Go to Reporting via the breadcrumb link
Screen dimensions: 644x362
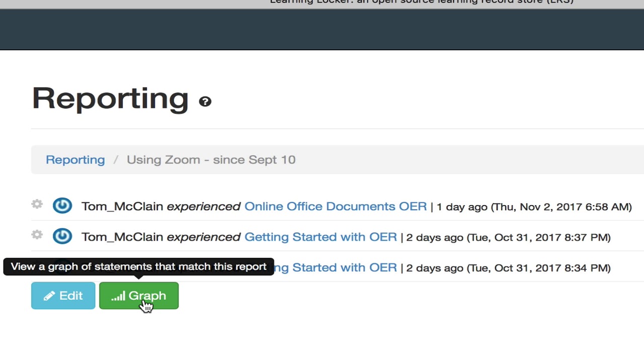(x=75, y=160)
